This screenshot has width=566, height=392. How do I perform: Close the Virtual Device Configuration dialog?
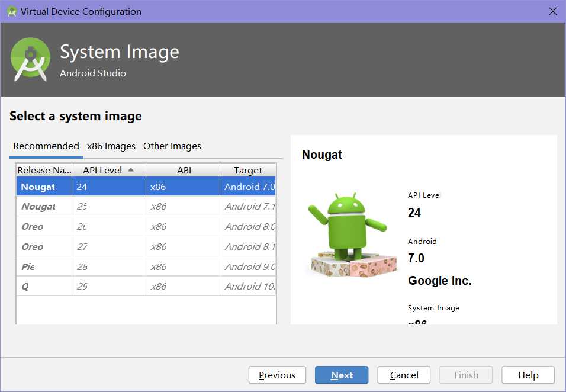pos(552,11)
